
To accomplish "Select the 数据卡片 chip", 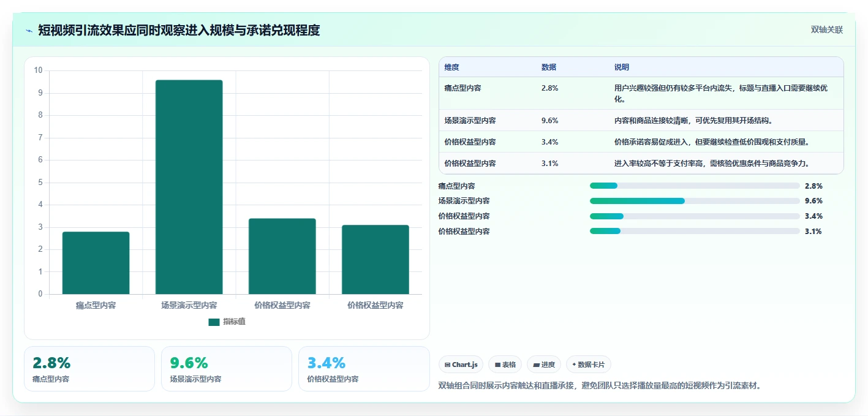I will [x=588, y=365].
